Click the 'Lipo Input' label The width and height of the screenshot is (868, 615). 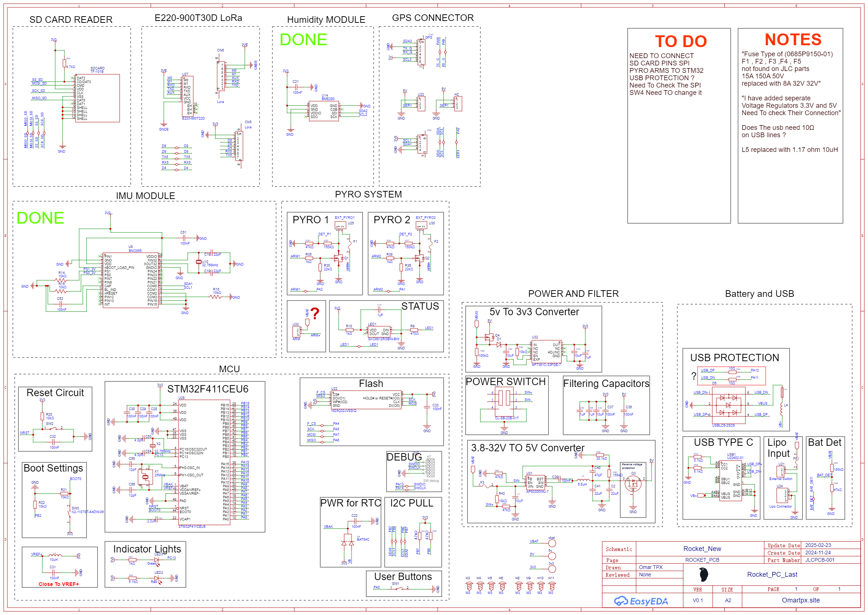tap(778, 448)
